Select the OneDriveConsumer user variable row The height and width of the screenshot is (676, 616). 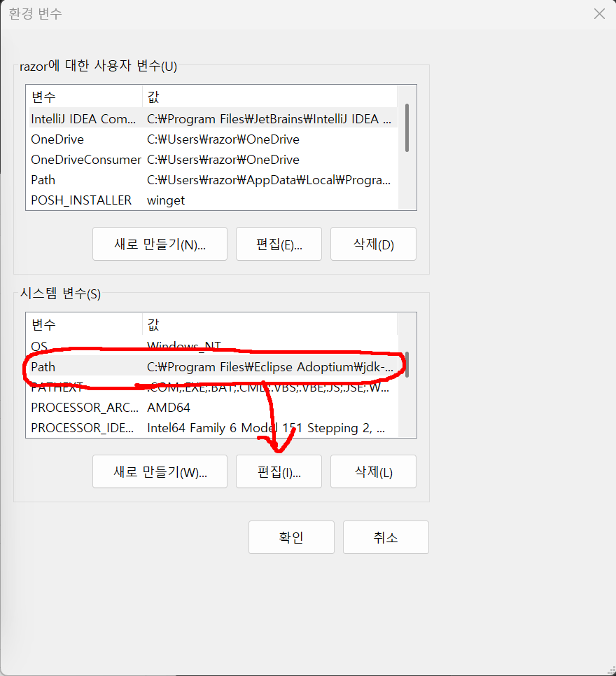212,160
